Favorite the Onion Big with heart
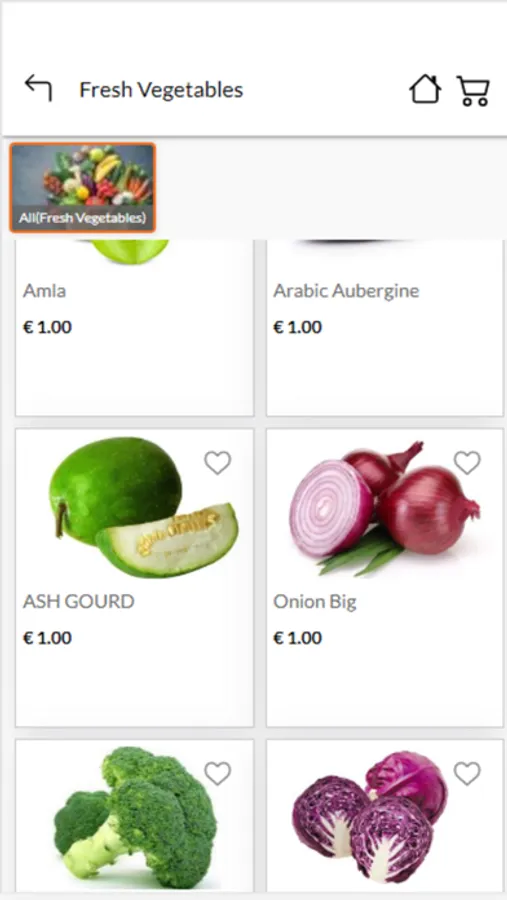The width and height of the screenshot is (507, 900). tap(467, 463)
